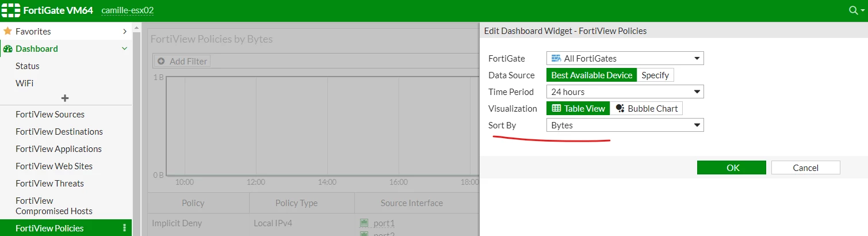Click the OK button

[x=731, y=168]
